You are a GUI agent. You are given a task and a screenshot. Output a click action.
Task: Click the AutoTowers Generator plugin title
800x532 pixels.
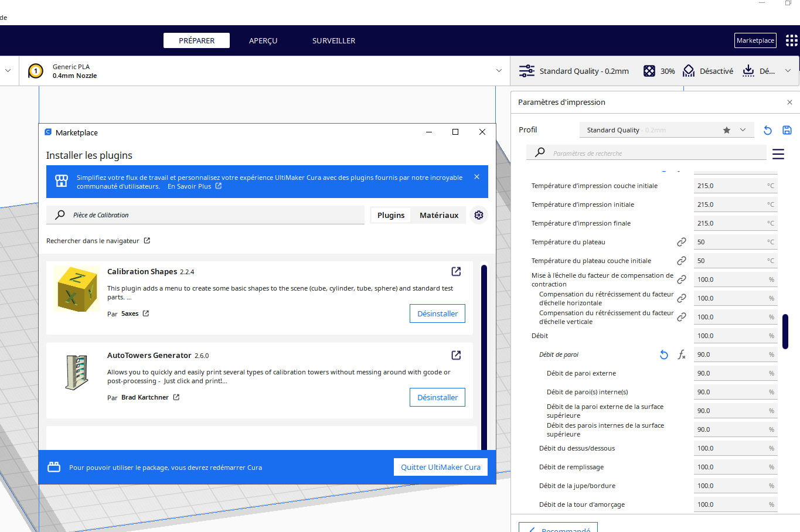[x=149, y=355]
